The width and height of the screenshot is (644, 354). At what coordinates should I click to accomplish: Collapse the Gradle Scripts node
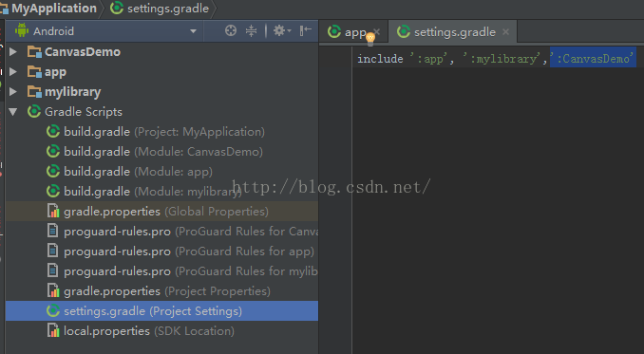coord(13,112)
